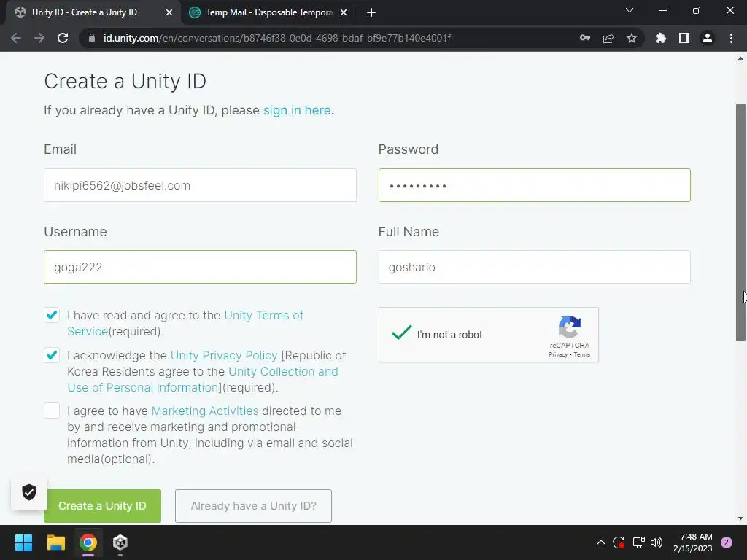
Task: Click the browser forward arrow
Action: 39,38
